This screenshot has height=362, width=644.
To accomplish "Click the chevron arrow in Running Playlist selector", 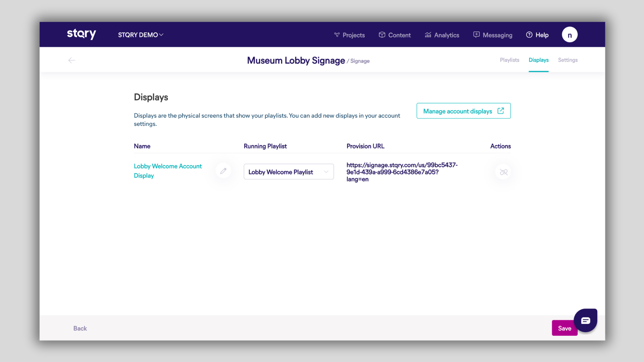I will (x=326, y=172).
